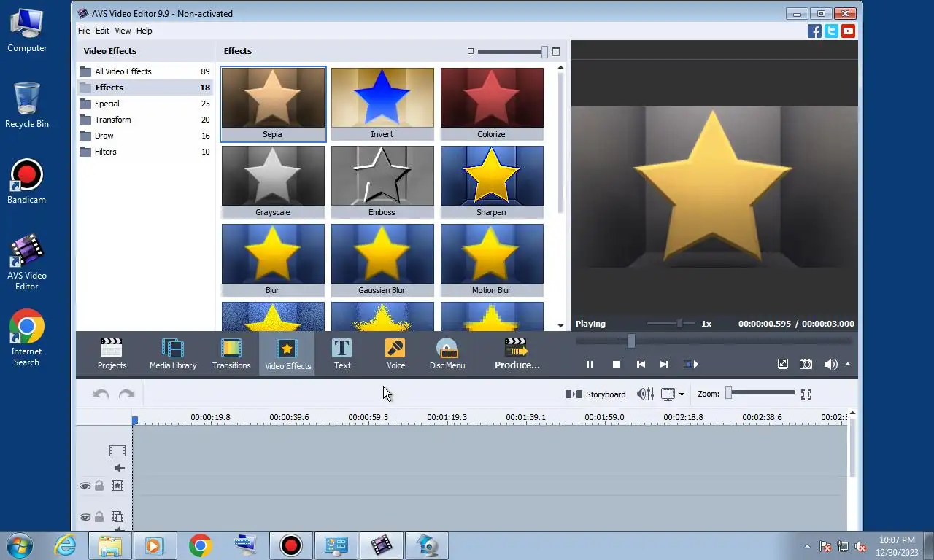The width and height of the screenshot is (934, 560).
Task: Click the main video track icon
Action: [117, 451]
